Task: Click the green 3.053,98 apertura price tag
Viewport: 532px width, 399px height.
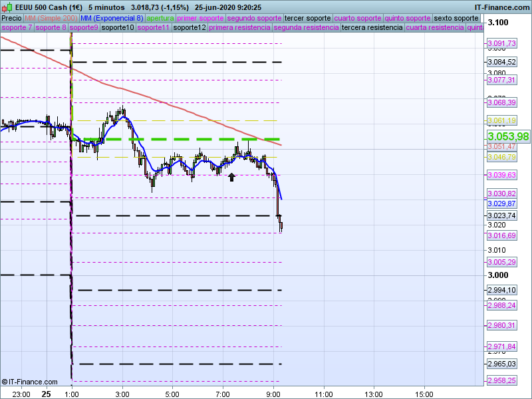Action: pos(508,136)
